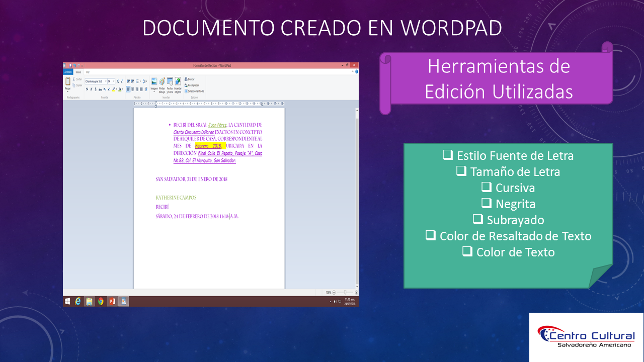Click the taskbar clock showing 11:10 a.m.
The width and height of the screenshot is (644, 362).
coord(350,301)
